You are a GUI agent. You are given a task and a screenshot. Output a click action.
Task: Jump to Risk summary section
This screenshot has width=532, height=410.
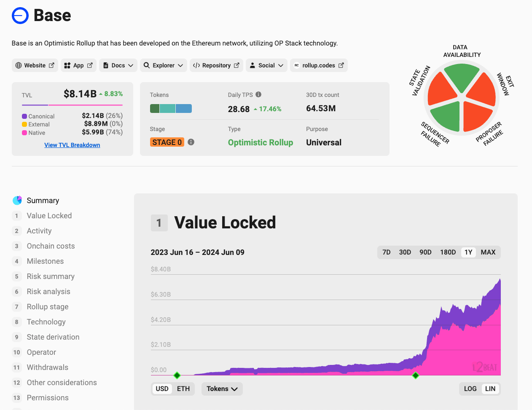(51, 276)
